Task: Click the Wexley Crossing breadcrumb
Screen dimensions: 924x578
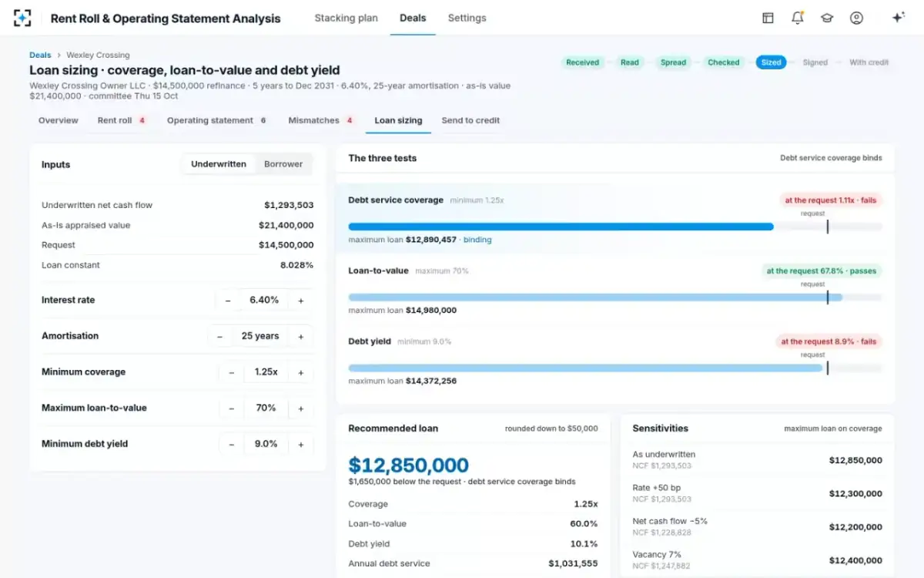Action: tap(98, 55)
